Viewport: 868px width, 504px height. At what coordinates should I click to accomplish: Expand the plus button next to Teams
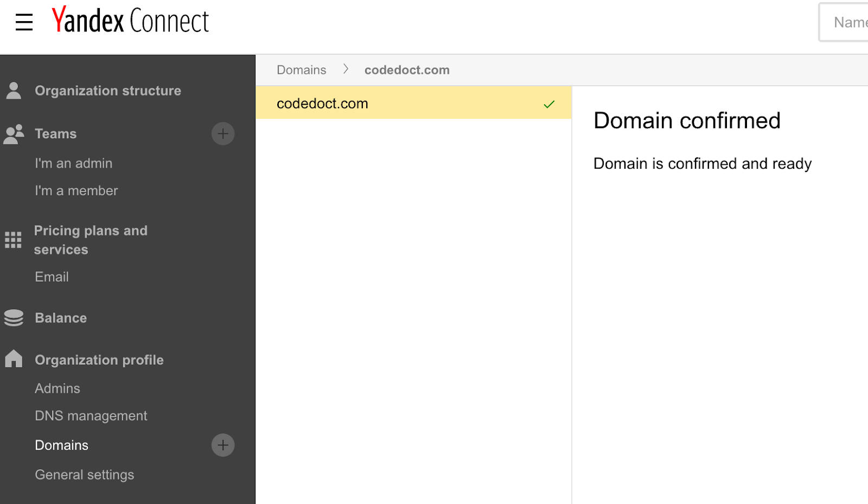tap(222, 133)
